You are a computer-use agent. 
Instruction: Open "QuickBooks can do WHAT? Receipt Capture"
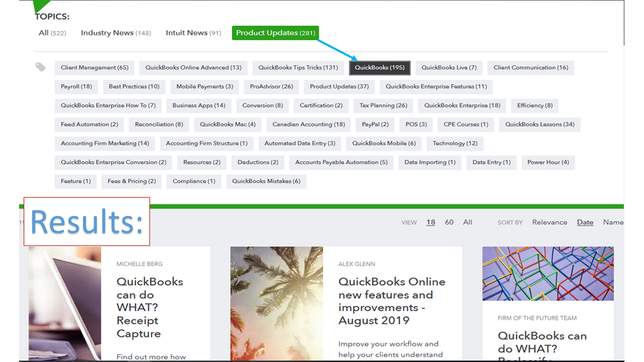tap(150, 307)
